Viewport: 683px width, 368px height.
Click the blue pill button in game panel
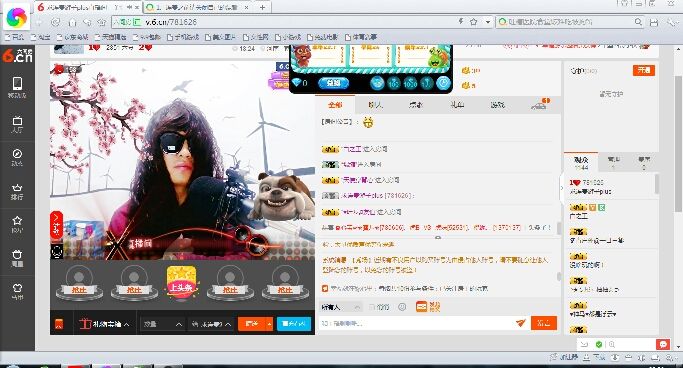[333, 83]
